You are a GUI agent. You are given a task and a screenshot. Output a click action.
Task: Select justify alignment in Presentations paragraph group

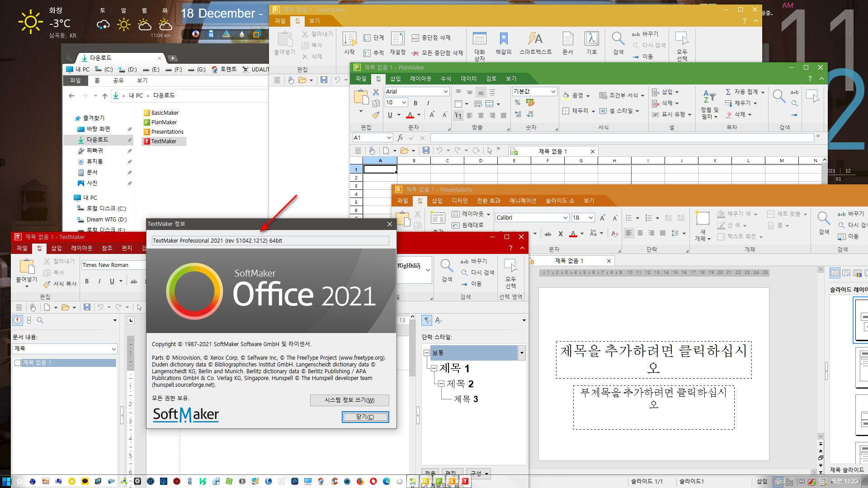[663, 233]
